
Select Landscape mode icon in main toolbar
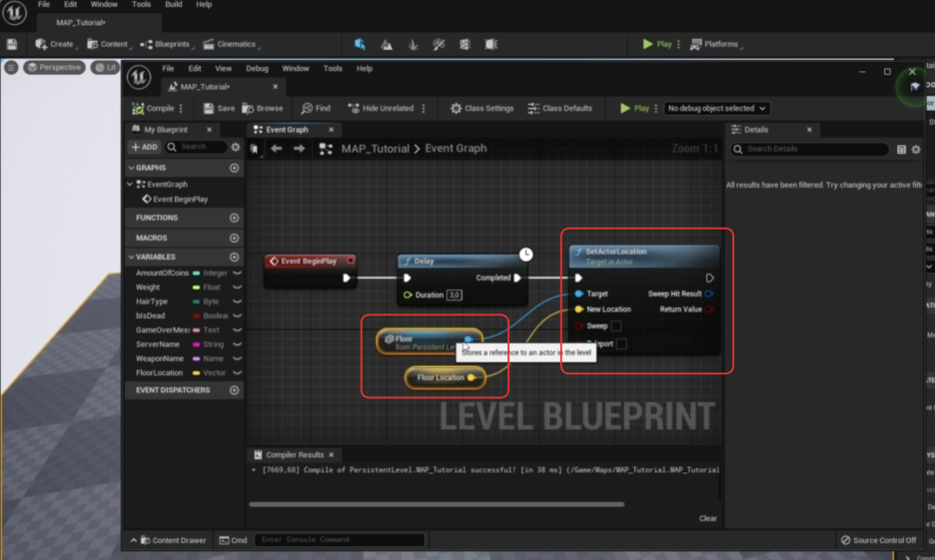(387, 44)
